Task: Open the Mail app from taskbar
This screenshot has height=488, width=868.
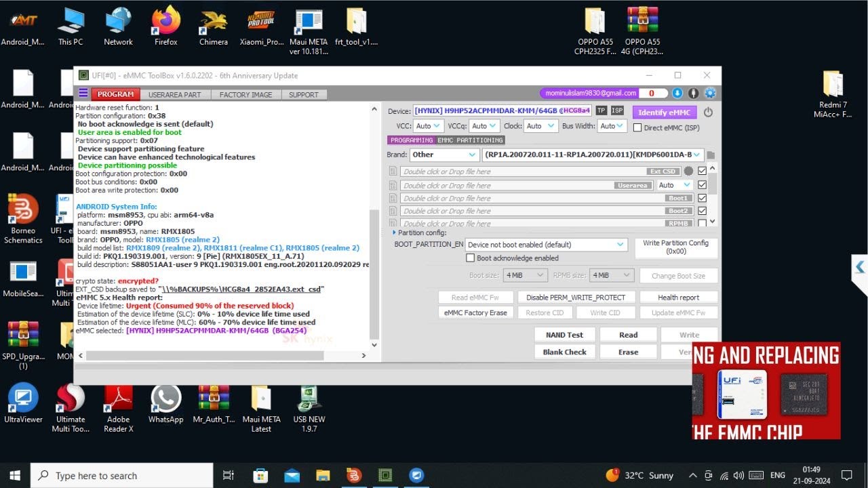Action: pos(292,475)
